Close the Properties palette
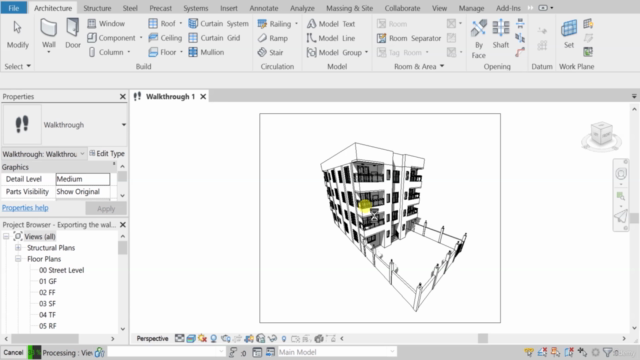This screenshot has width=640, height=360. point(122,97)
